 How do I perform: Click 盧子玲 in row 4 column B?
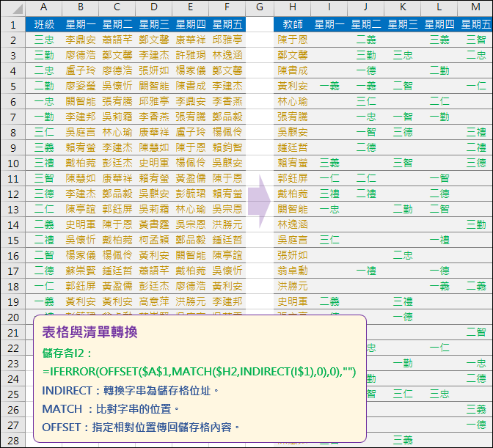[81, 70]
